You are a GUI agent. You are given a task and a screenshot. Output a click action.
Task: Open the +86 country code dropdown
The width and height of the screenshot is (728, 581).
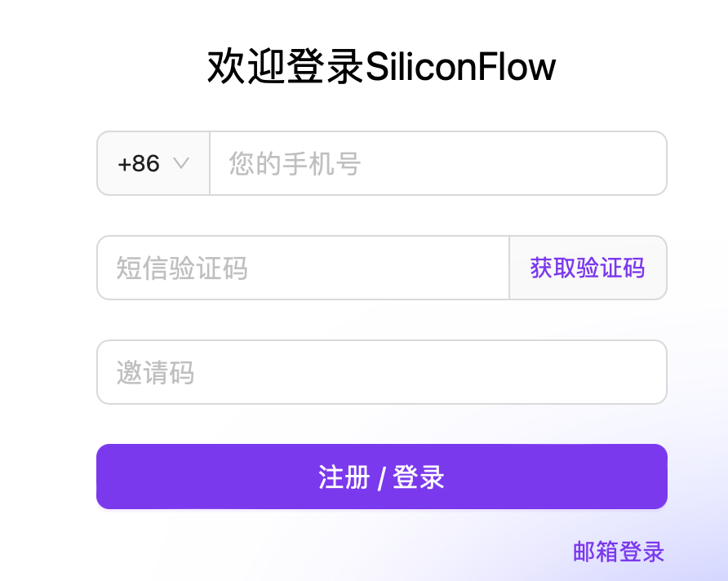click(x=153, y=163)
